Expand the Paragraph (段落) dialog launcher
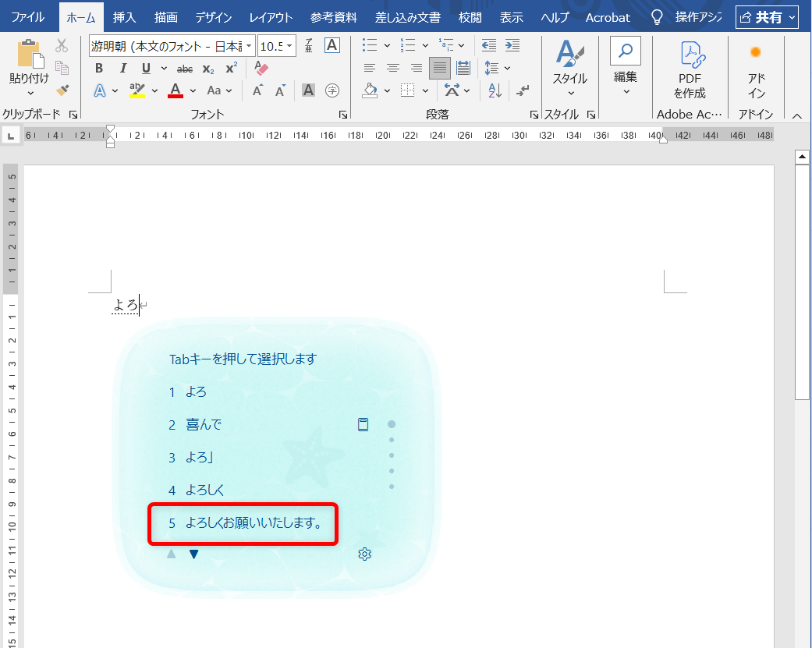 click(x=534, y=115)
